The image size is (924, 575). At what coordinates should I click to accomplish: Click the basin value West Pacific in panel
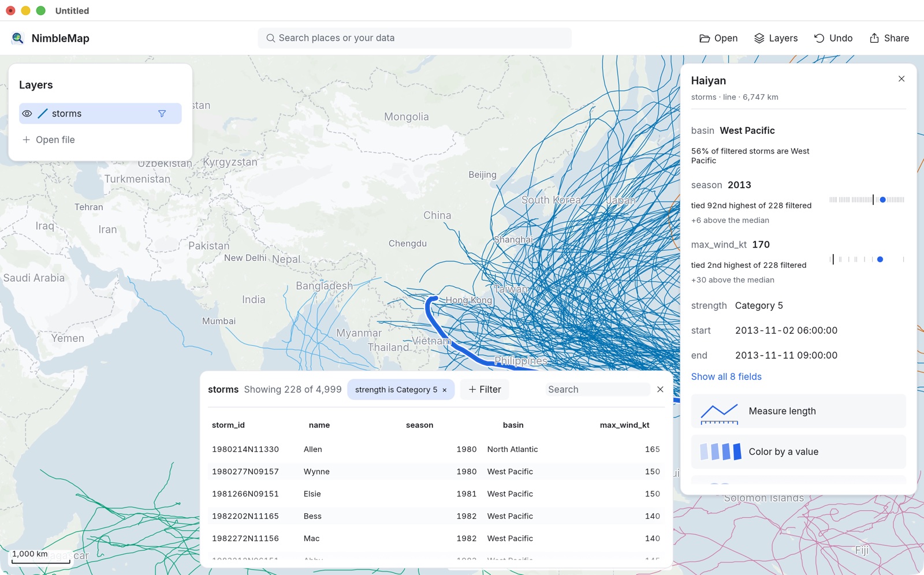[747, 130]
